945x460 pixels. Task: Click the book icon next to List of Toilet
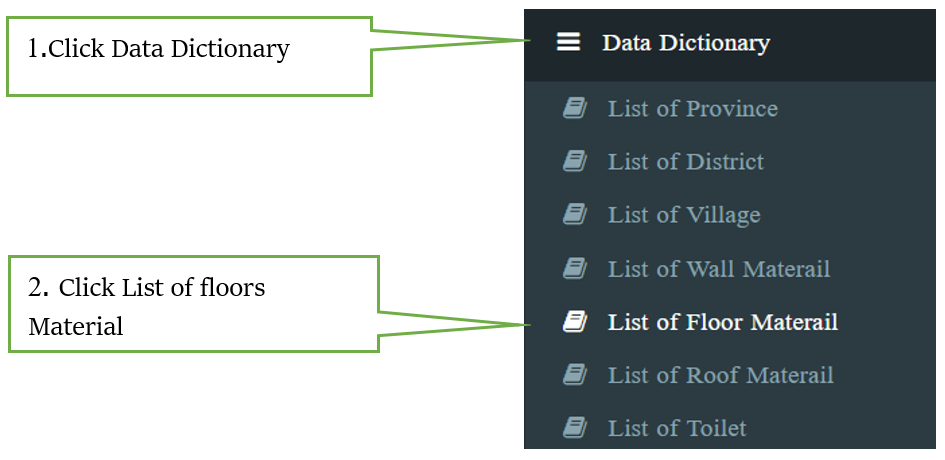(574, 428)
